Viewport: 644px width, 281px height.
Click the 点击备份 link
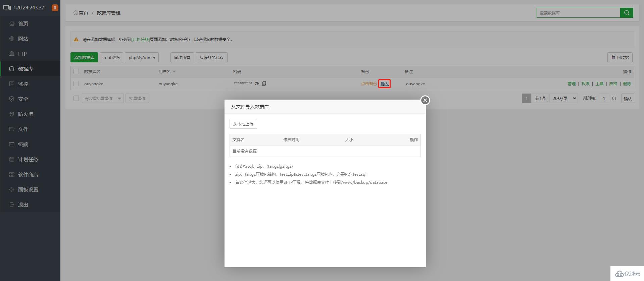[369, 84]
